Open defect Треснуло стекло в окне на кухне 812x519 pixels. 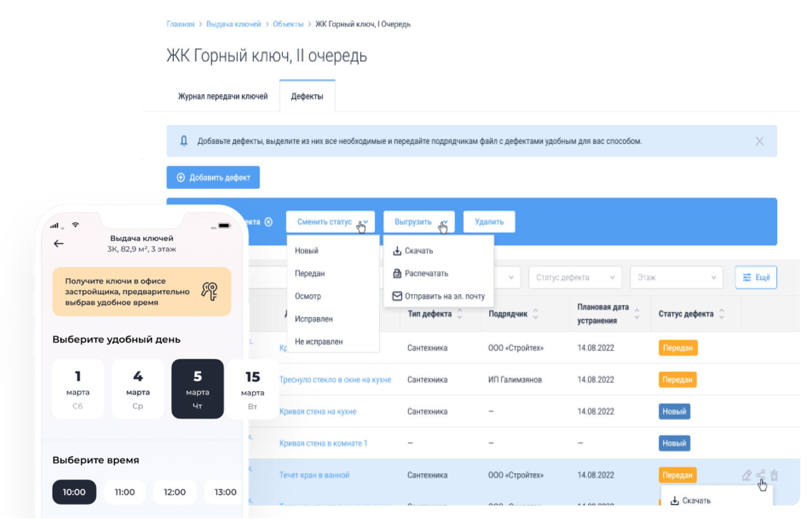(x=335, y=379)
